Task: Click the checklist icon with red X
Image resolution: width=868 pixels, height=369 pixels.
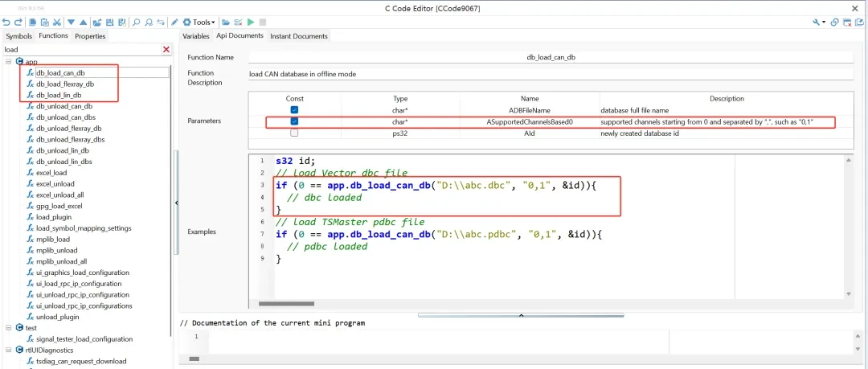Action: [238, 23]
